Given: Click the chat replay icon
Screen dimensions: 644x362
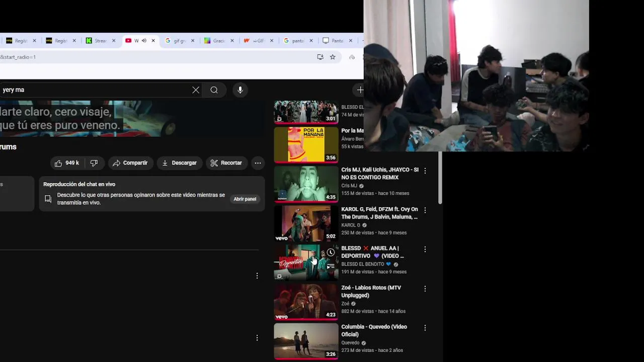Looking at the screenshot, I should [x=48, y=199].
